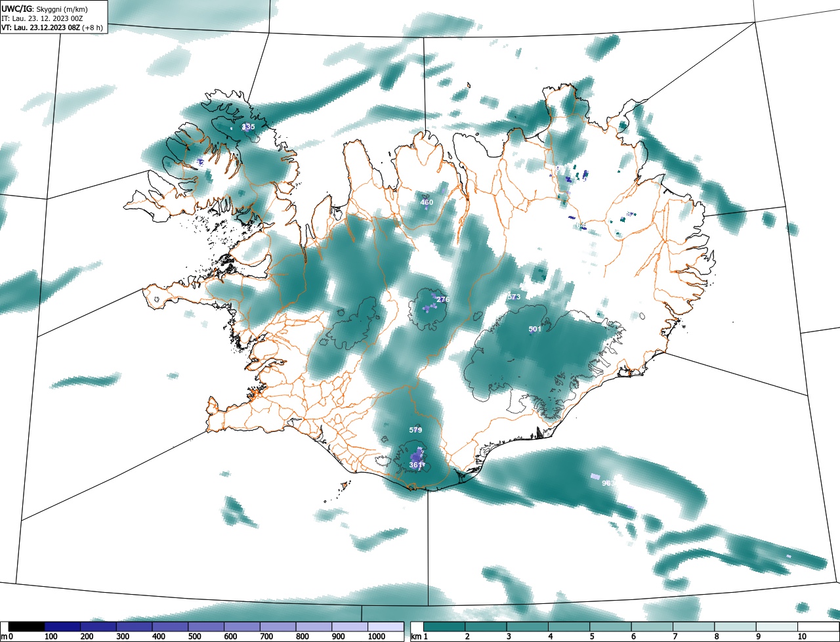Click the black 0–100 m legend swatch
This screenshot has width=840, height=642.
tap(26, 627)
